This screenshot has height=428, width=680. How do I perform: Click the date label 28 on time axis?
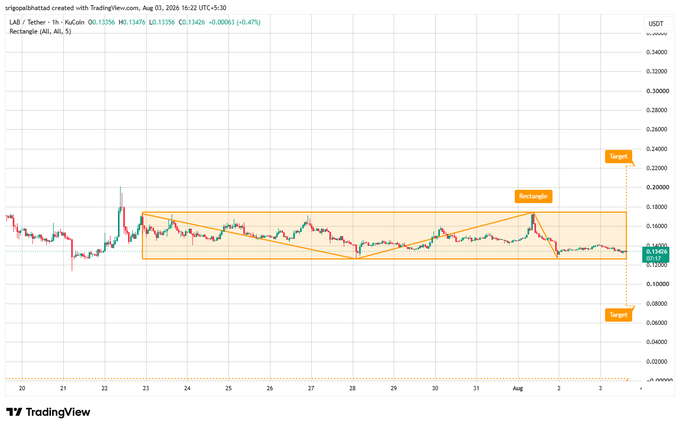click(x=353, y=388)
